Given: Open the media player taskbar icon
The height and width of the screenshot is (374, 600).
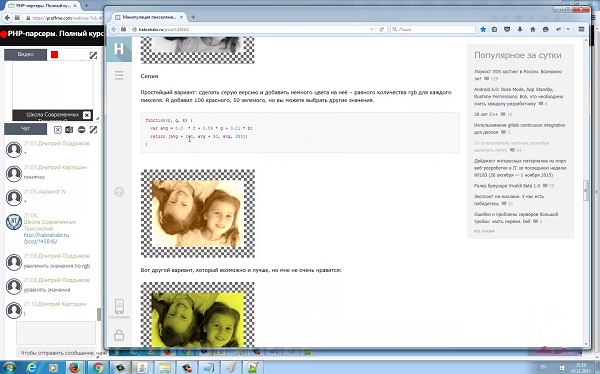Looking at the screenshot, I should (x=53, y=367).
